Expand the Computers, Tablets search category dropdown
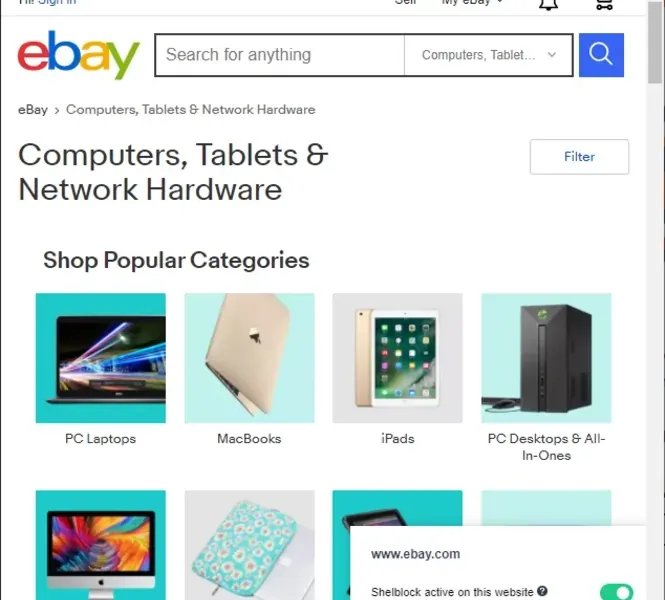The height and width of the screenshot is (600, 665). pyautogui.click(x=489, y=55)
